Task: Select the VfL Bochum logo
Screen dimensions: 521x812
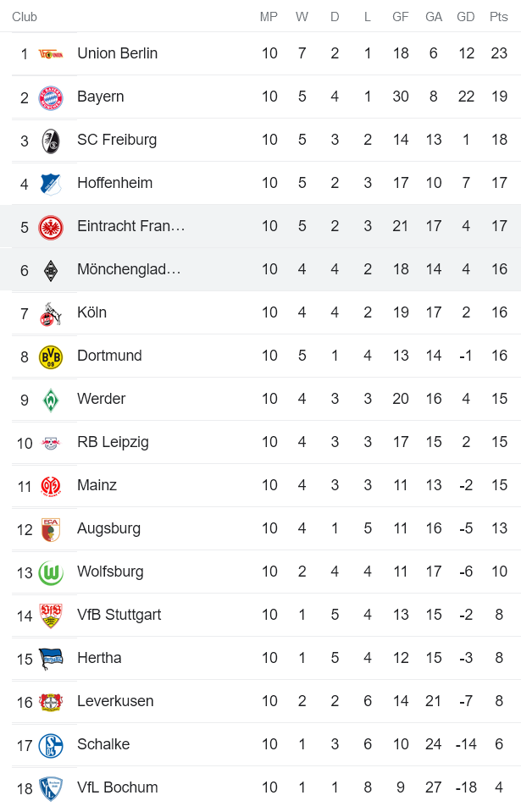Action: tap(49, 787)
